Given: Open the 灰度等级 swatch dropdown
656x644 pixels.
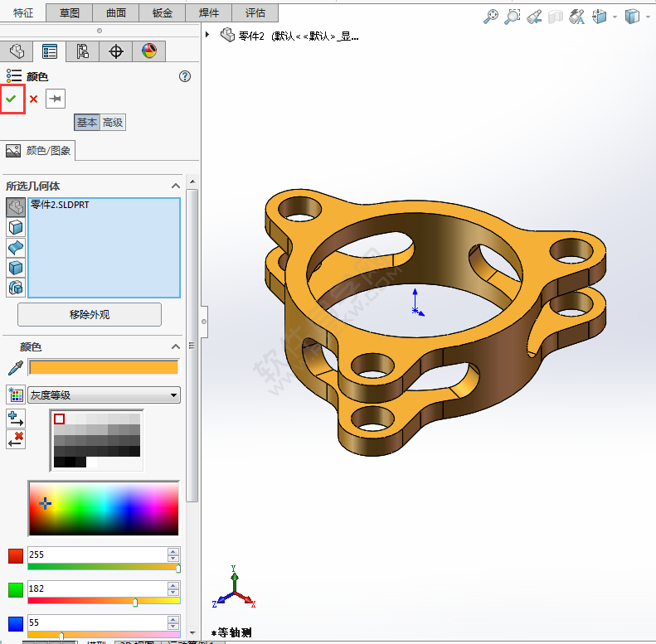Looking at the screenshot, I should 104,395.
